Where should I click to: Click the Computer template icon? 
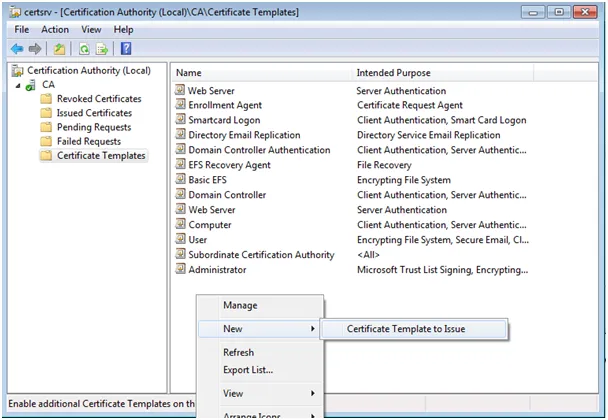[x=180, y=224]
